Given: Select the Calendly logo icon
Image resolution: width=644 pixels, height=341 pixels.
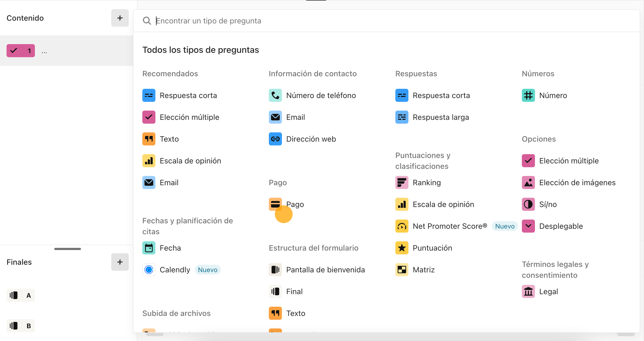Looking at the screenshot, I should [149, 270].
